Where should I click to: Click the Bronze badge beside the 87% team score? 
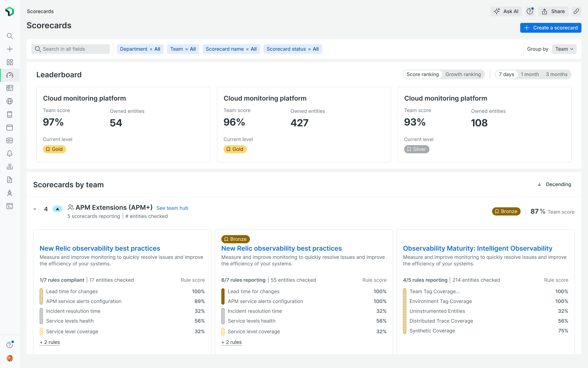coord(506,211)
